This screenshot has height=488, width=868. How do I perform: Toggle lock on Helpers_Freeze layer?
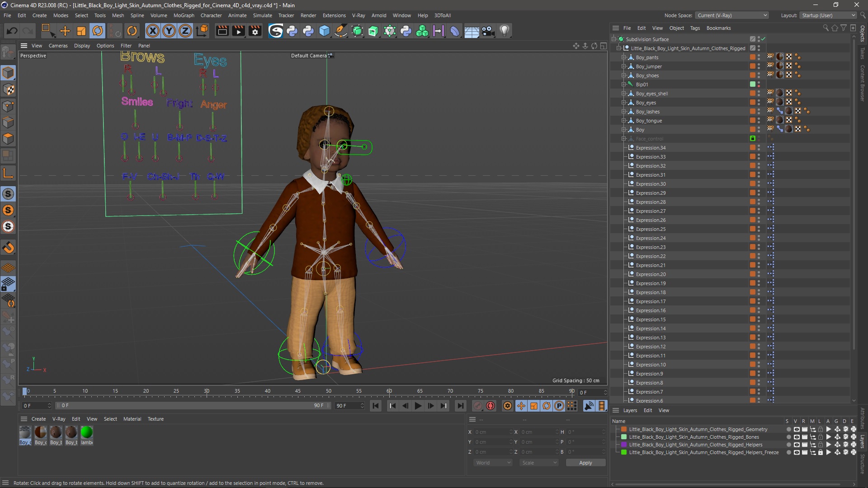821,452
